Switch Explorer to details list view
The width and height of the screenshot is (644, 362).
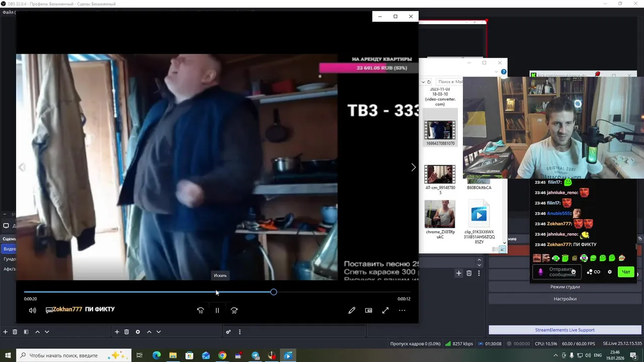(x=495, y=249)
